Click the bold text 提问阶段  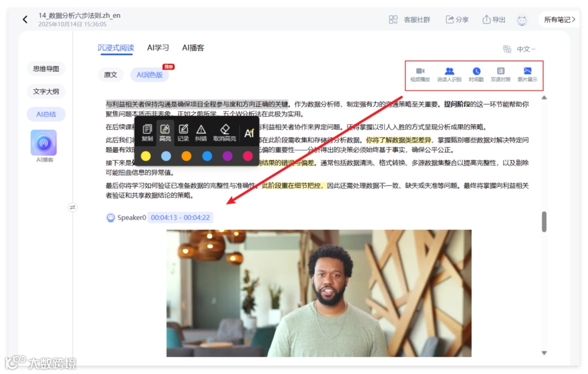tap(457, 104)
